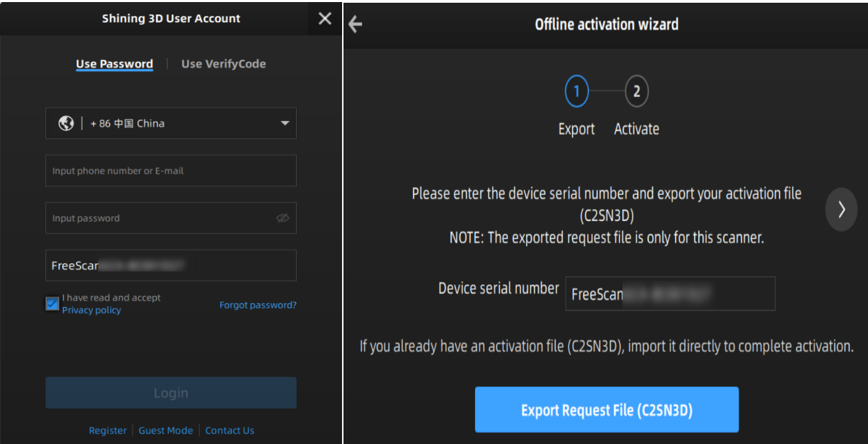Viewport: 868px width, 444px height.
Task: Open the Privacy policy link
Action: (92, 310)
